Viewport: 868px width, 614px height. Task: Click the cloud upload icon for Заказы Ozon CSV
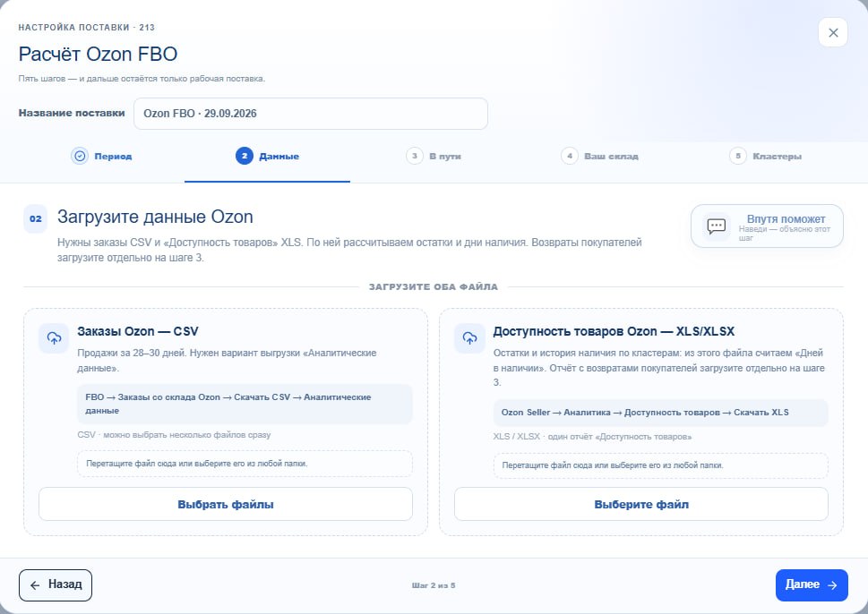tap(54, 338)
